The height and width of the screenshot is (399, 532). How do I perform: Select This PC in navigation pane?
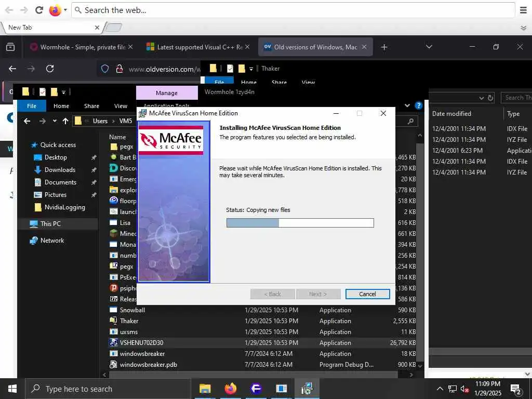tap(50, 224)
